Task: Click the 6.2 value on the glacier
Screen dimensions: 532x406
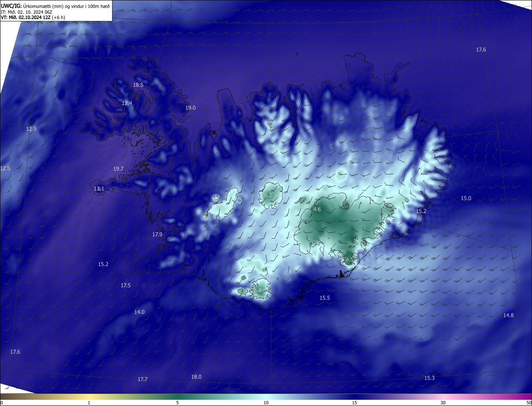Action: tap(268, 195)
